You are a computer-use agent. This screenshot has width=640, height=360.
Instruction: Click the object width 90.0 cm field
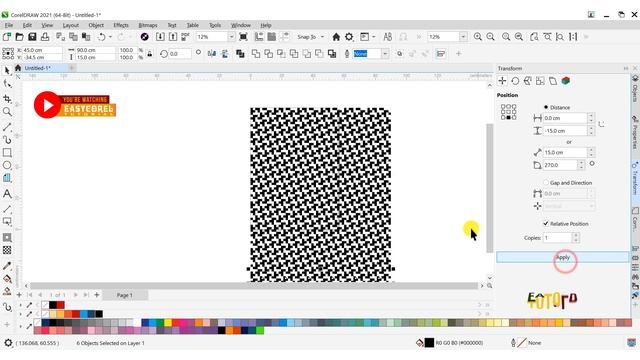pos(96,50)
